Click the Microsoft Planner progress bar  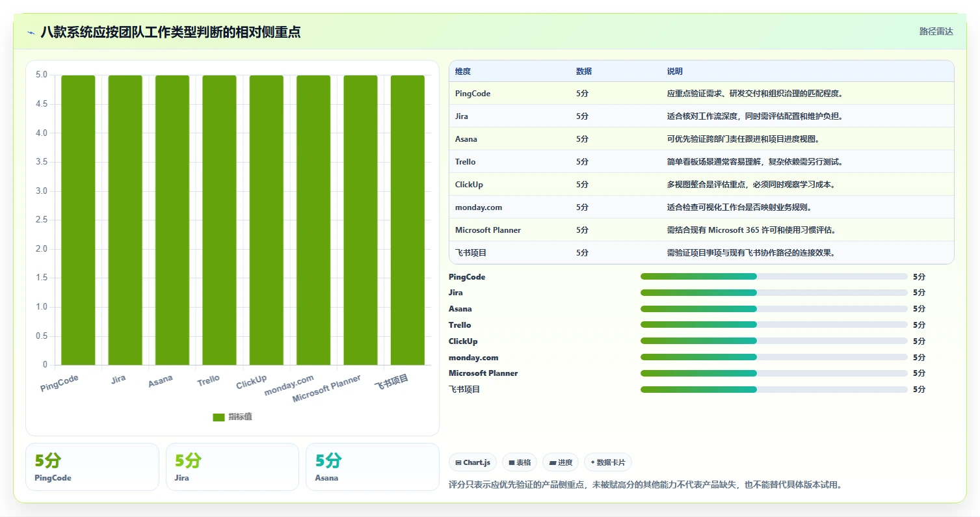pos(774,373)
